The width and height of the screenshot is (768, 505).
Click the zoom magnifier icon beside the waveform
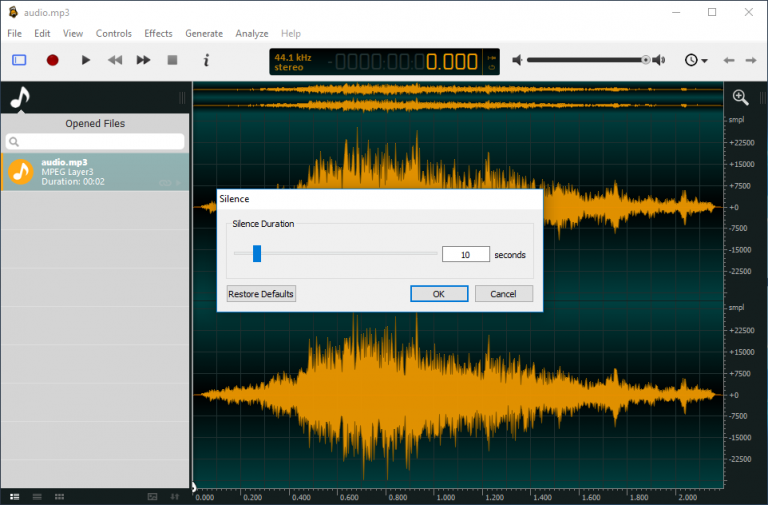[740, 97]
